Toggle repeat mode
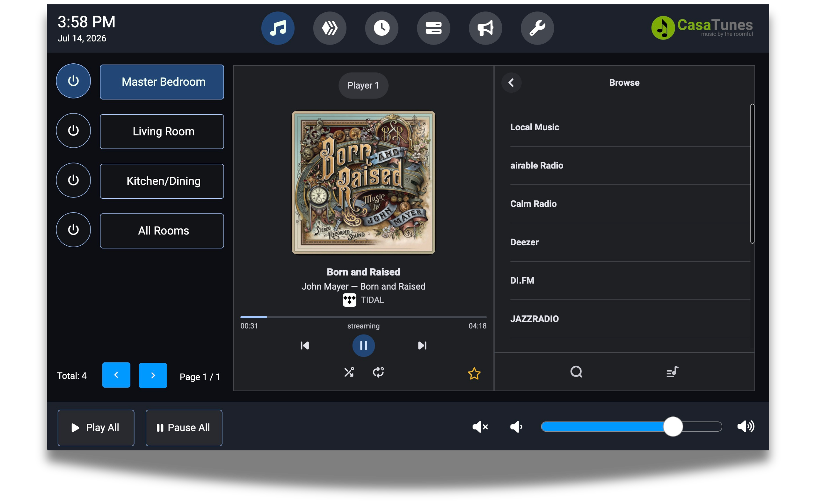Screen dimensions: 816x504 pos(378,372)
